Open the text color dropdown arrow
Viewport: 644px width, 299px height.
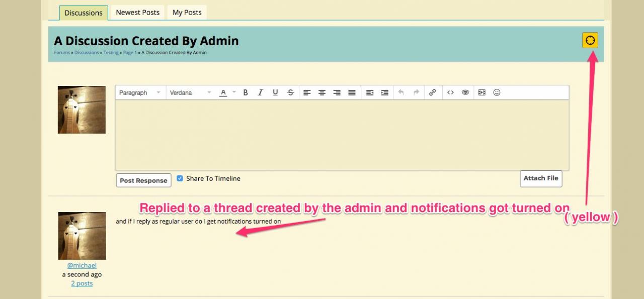[x=234, y=92]
